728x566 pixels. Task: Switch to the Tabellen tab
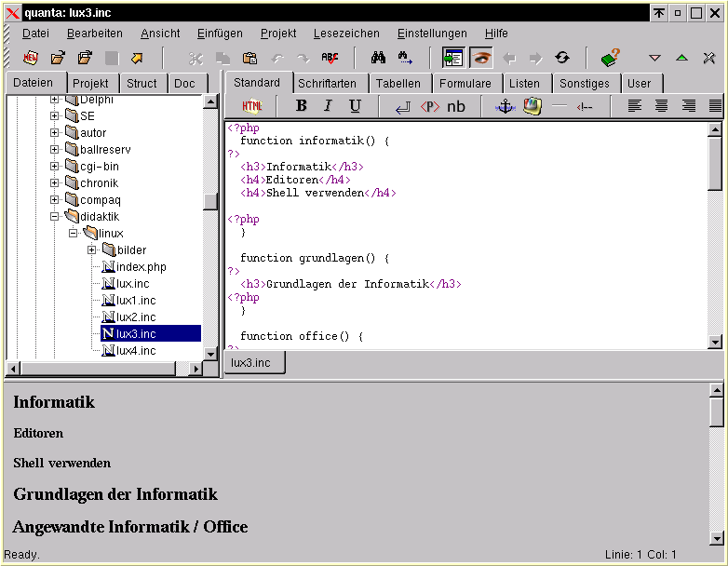(398, 84)
